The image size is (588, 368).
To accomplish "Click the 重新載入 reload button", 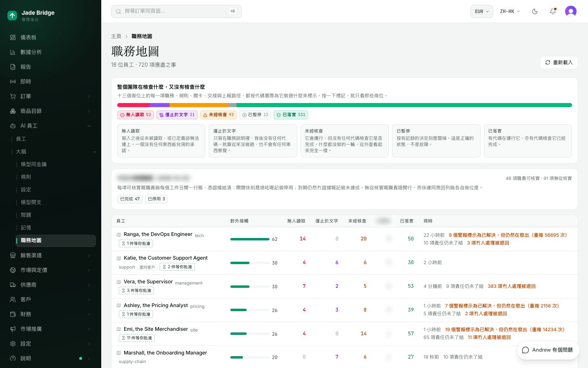I will click(x=559, y=63).
